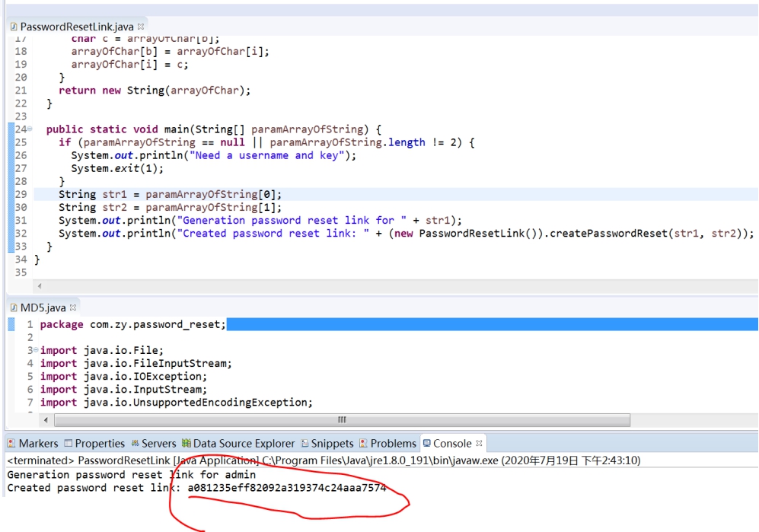Click the Snippets view icon
The image size is (759, 532).
pos(305,444)
